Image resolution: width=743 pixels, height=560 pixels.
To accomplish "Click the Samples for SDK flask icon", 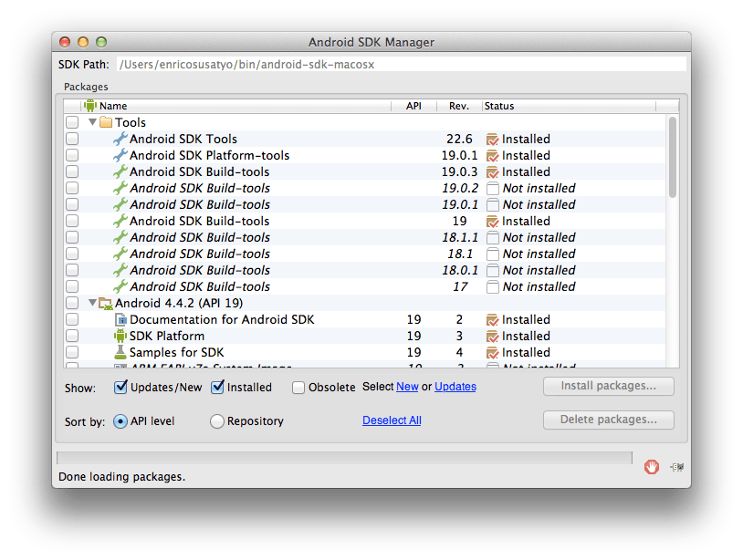I will coord(120,352).
